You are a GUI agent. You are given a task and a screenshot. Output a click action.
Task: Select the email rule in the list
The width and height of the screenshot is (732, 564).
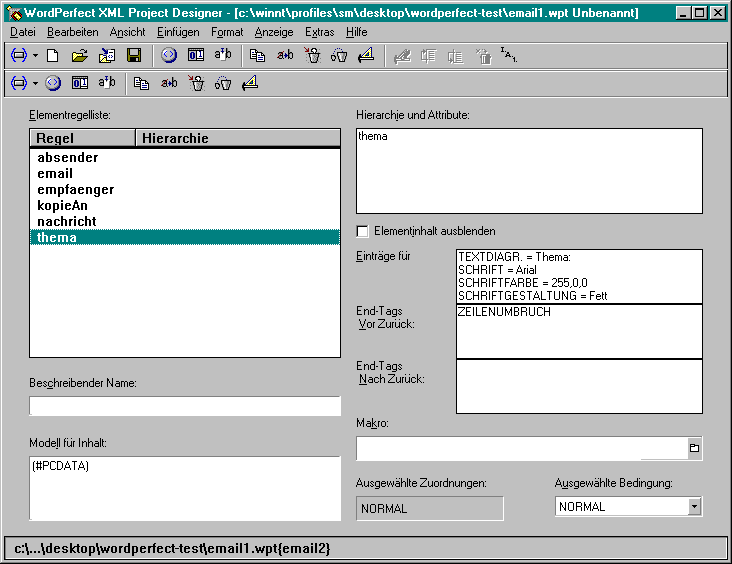(185, 174)
